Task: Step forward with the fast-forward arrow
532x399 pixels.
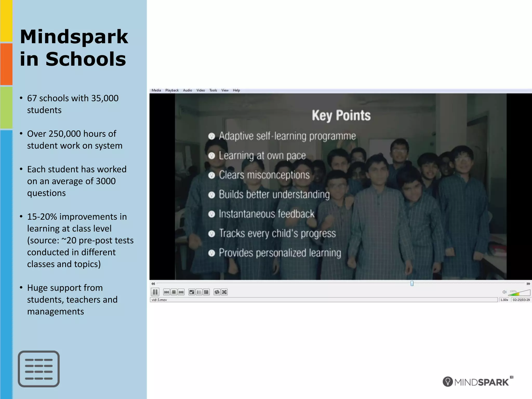Action: (528, 284)
